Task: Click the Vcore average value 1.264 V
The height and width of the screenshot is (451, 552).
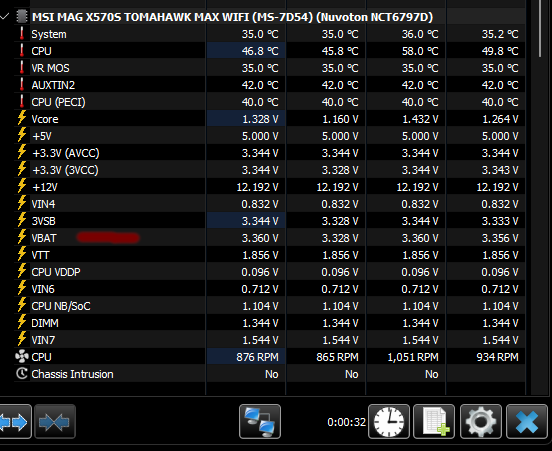Action: click(500, 119)
